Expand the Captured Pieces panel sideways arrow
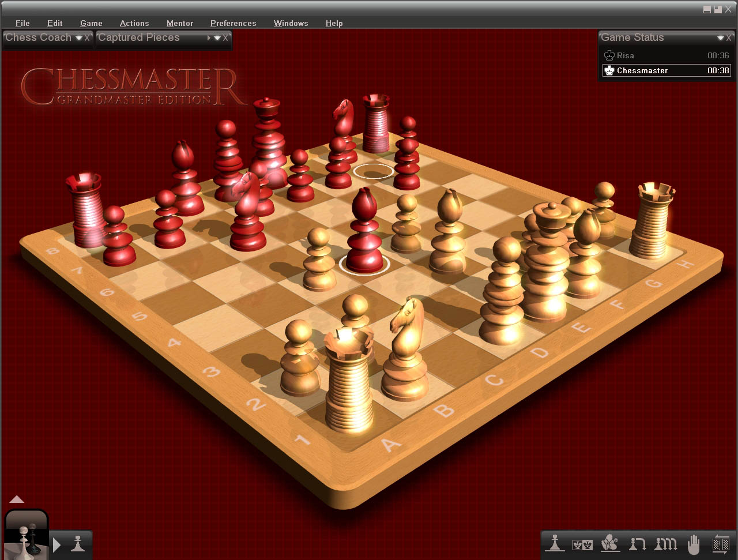738x560 pixels. pos(209,38)
